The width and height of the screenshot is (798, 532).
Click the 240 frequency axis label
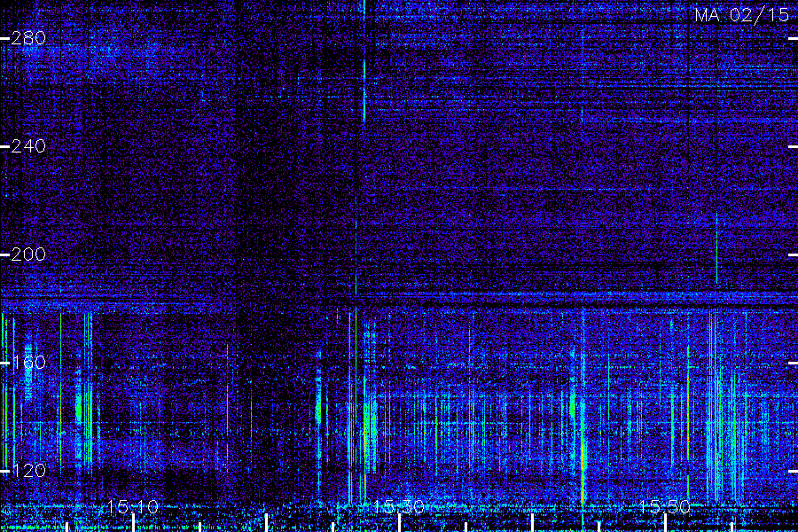click(28, 146)
